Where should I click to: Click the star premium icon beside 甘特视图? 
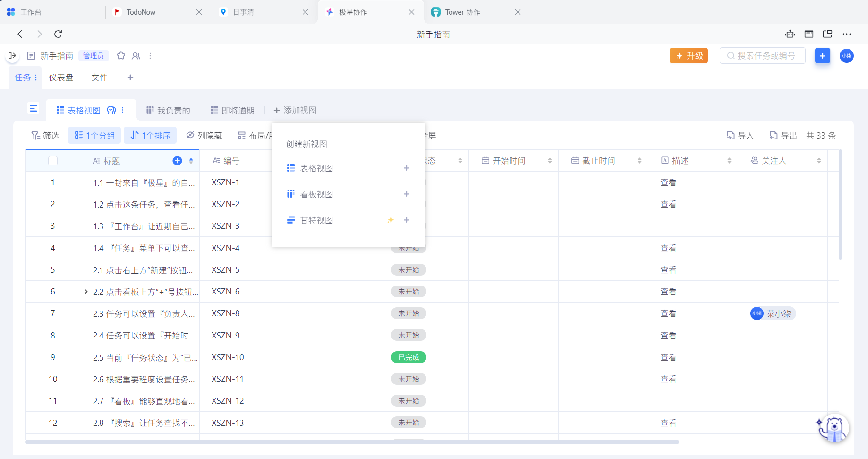(x=391, y=220)
